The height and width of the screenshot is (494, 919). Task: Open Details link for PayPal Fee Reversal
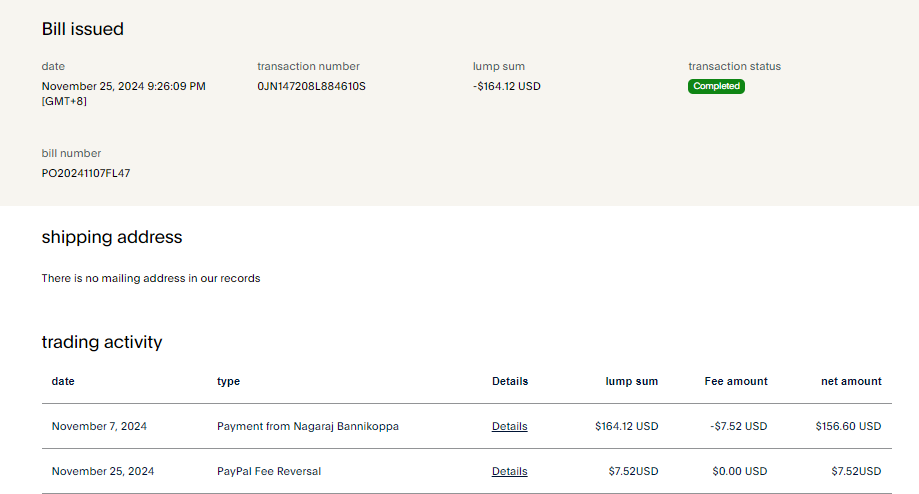coord(509,471)
